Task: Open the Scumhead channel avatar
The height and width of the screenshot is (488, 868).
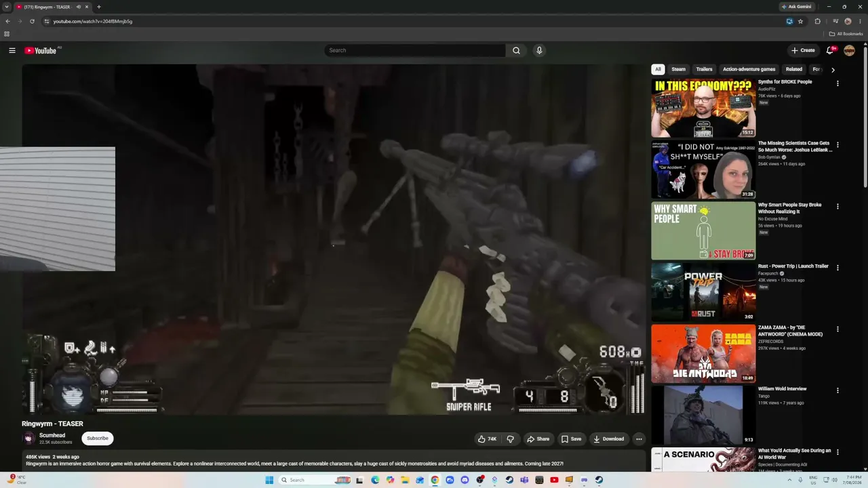Action: (x=28, y=438)
